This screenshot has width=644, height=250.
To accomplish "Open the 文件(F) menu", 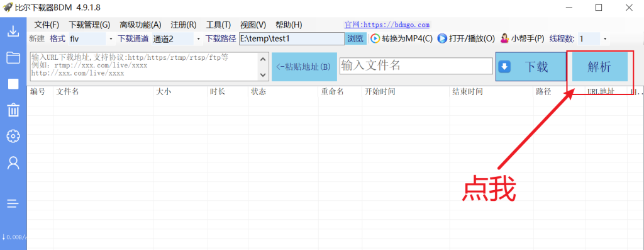I will pyautogui.click(x=47, y=25).
